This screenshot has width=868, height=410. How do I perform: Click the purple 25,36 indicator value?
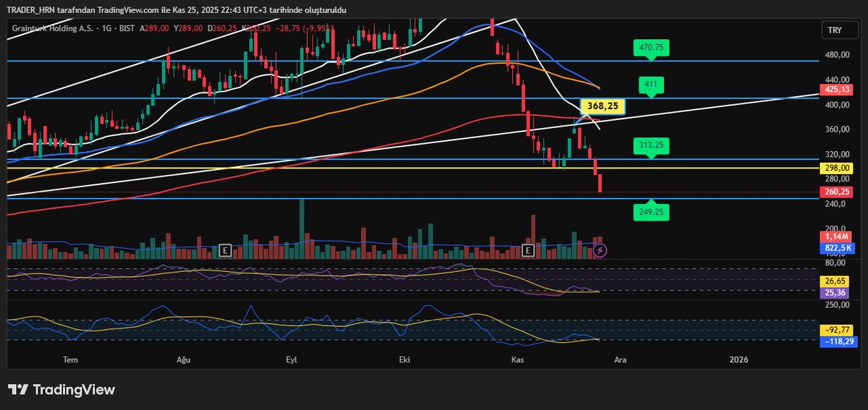point(833,293)
